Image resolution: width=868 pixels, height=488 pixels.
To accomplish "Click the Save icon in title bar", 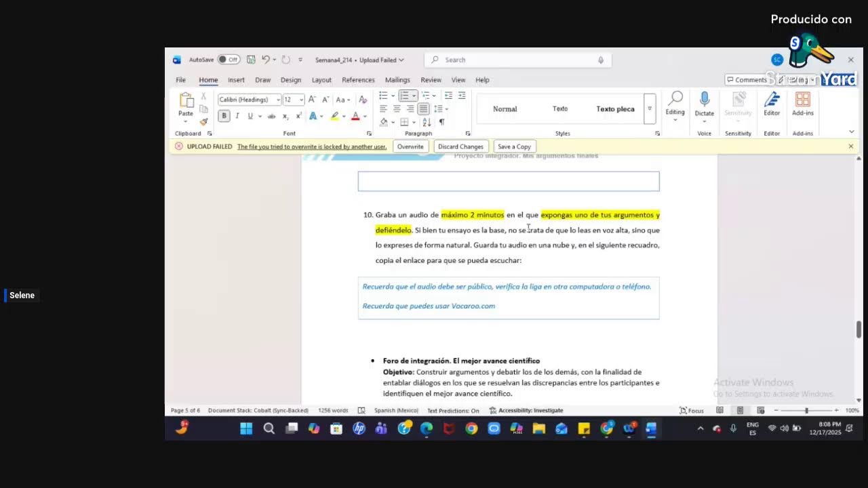I will [x=251, y=60].
